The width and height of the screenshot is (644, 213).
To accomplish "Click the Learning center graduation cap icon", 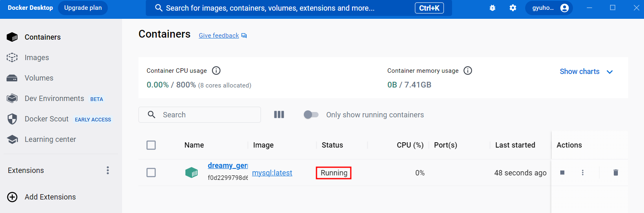I will pyautogui.click(x=12, y=139).
